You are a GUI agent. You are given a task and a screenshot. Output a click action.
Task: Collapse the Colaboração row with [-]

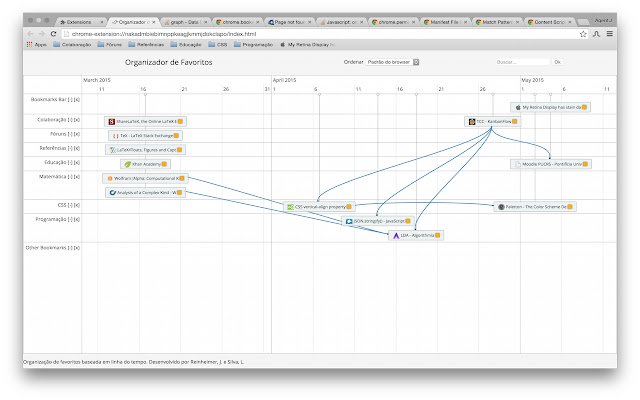[x=71, y=120]
